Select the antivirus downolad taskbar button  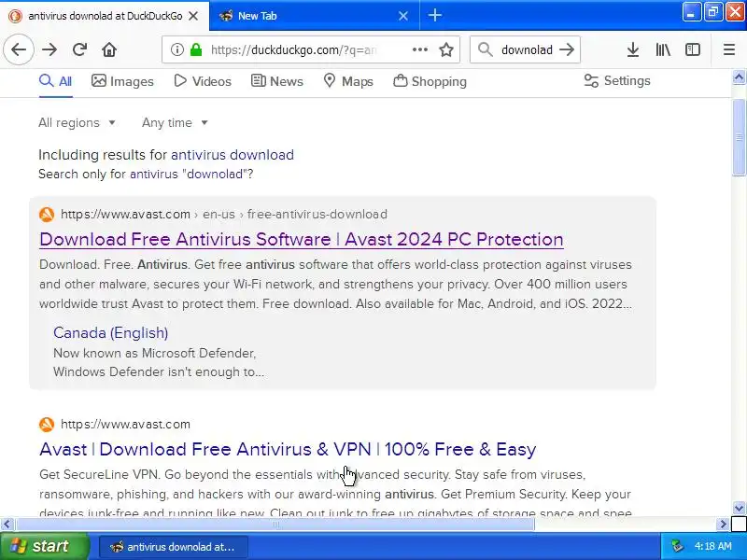click(174, 547)
